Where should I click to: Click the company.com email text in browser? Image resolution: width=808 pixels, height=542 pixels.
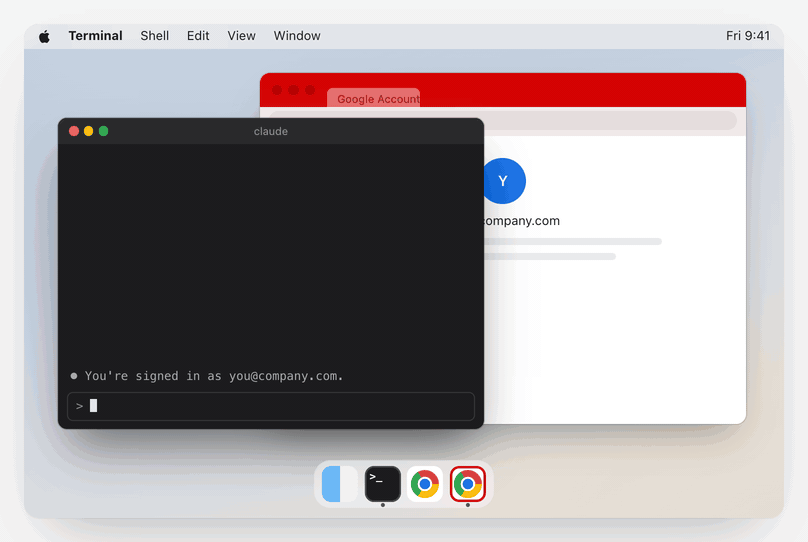click(521, 221)
